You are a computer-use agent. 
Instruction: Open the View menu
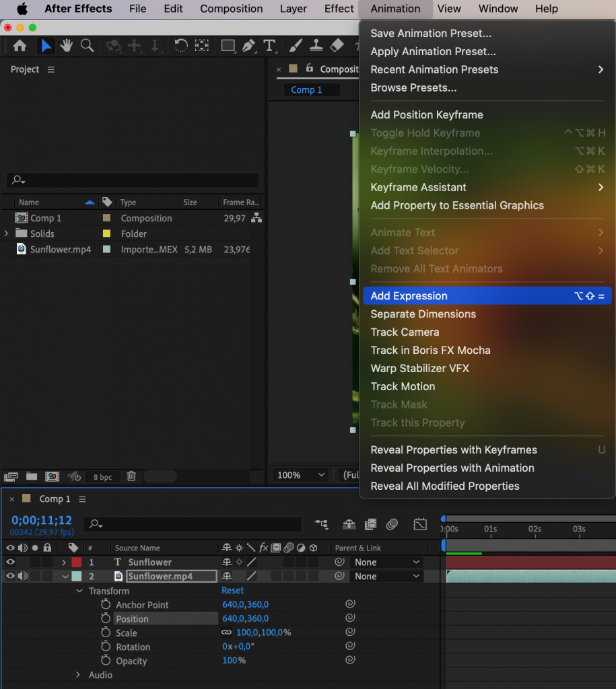pyautogui.click(x=449, y=9)
